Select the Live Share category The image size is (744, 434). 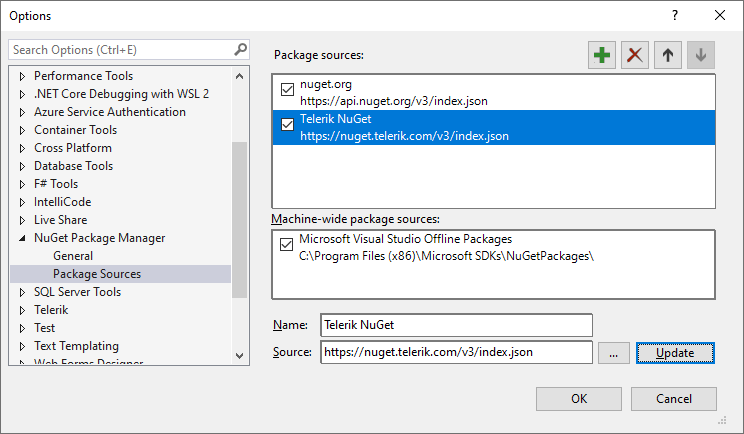pyautogui.click(x=61, y=220)
